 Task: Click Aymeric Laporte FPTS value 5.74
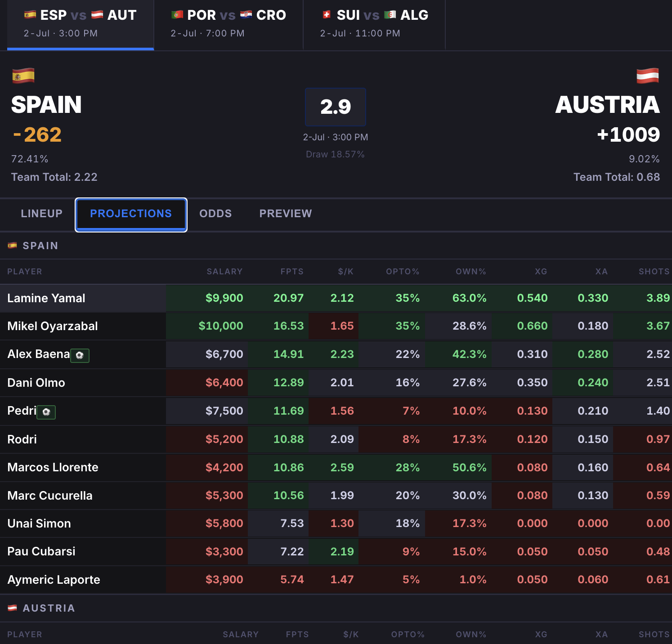(292, 580)
